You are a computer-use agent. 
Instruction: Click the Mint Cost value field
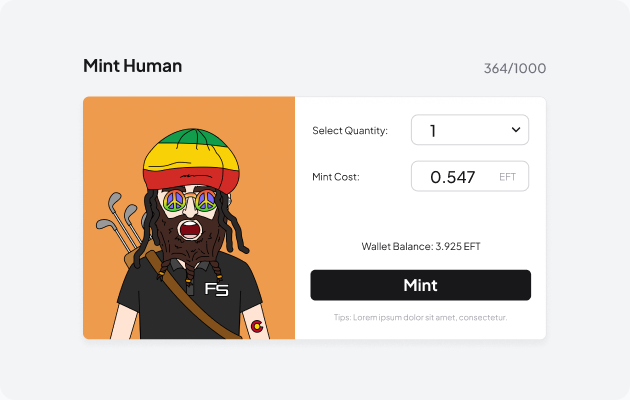(x=453, y=177)
